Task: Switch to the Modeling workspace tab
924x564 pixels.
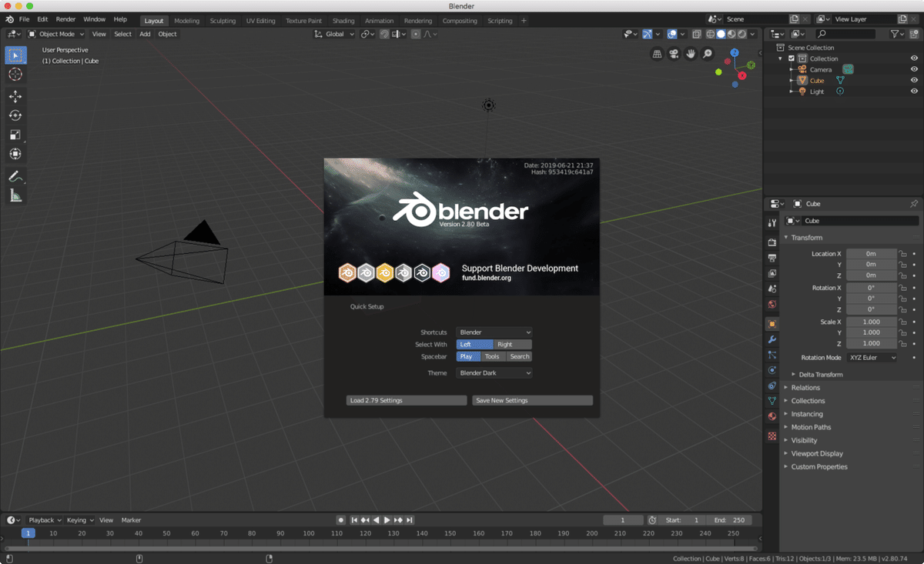Action: coord(186,21)
